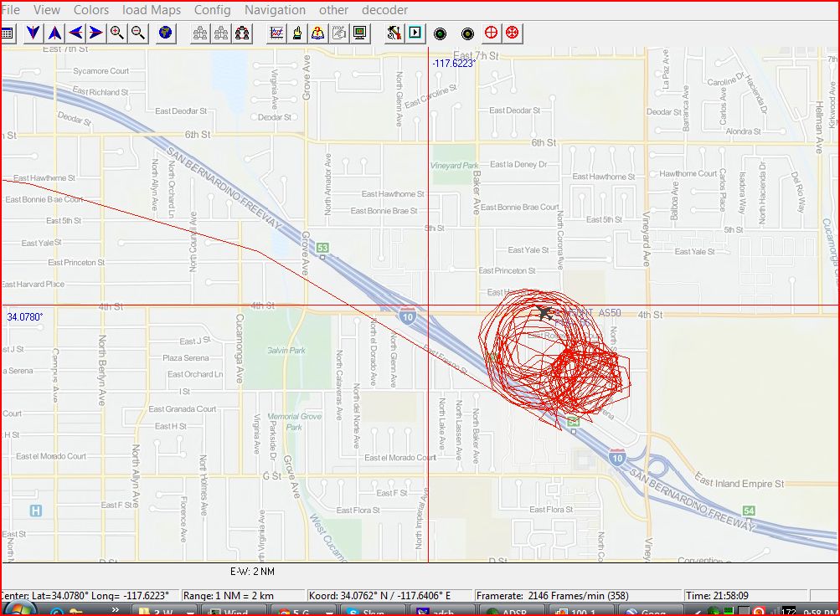Zoom in with the plus magnifier icon
The height and width of the screenshot is (616, 840).
117,33
